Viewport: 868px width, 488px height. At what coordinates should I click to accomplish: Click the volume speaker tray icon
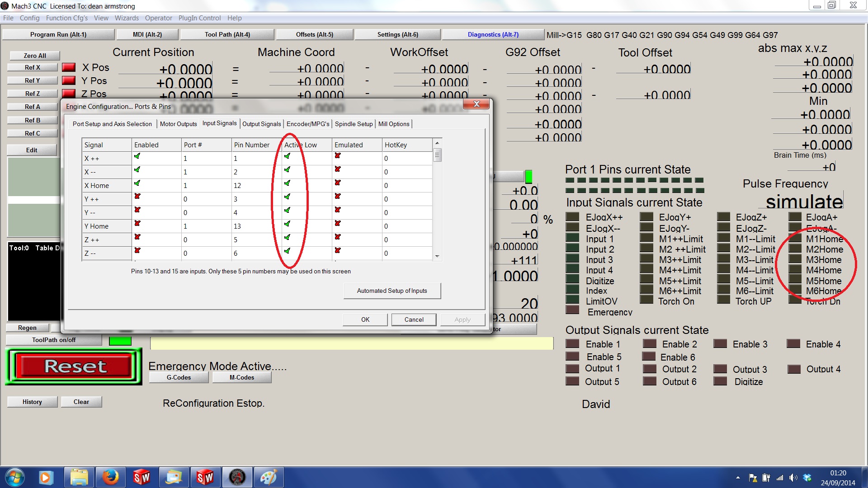[793, 478]
